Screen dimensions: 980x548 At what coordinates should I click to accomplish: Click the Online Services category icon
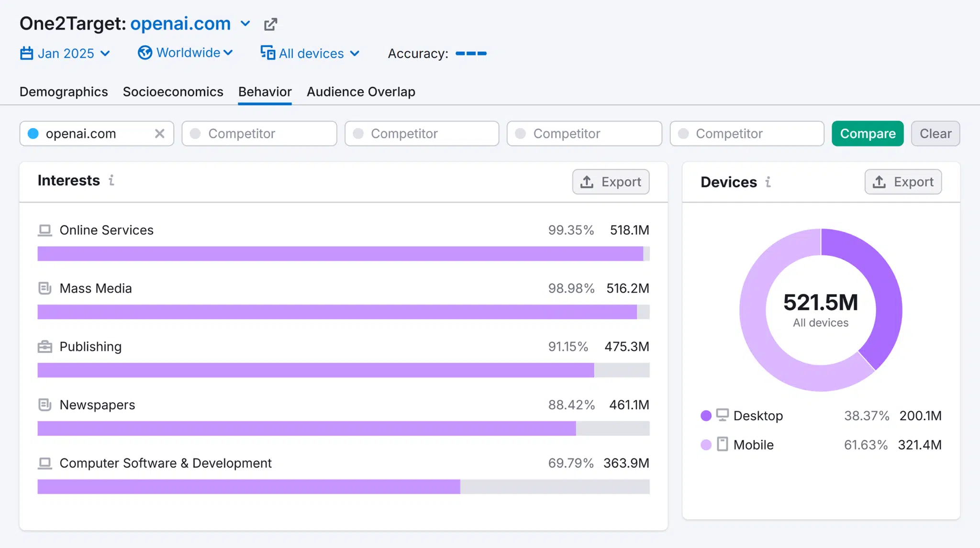(44, 229)
